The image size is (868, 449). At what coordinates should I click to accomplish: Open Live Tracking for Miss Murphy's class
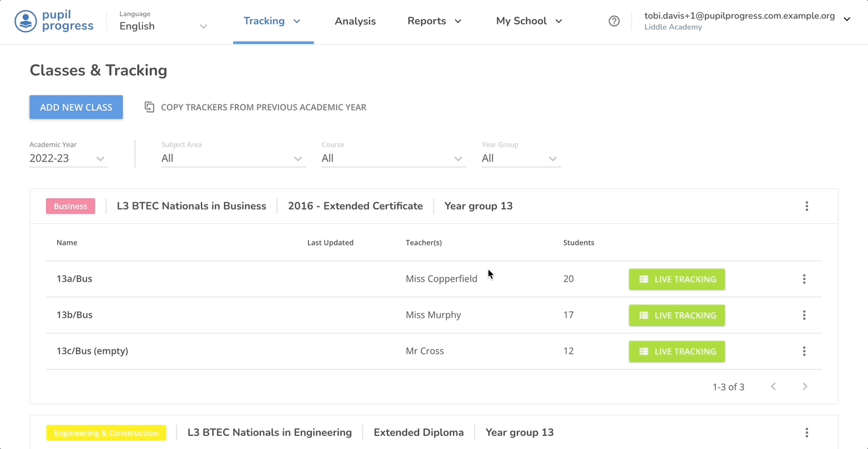click(x=676, y=315)
